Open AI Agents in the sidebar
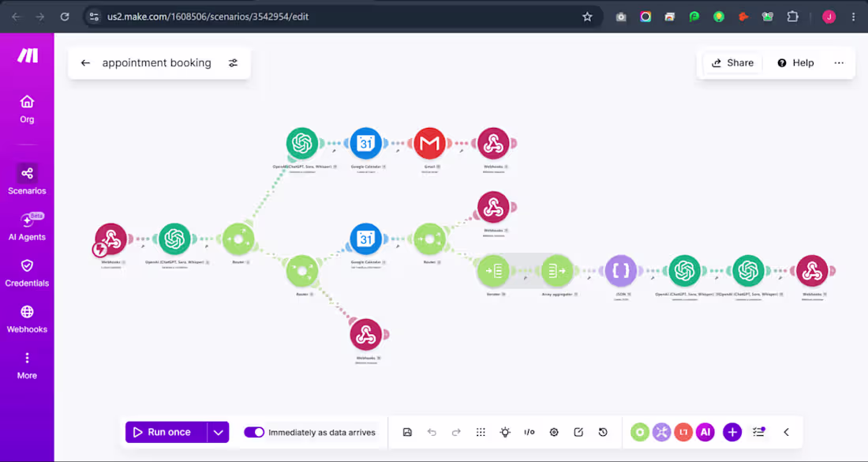The image size is (868, 462). pos(27,227)
